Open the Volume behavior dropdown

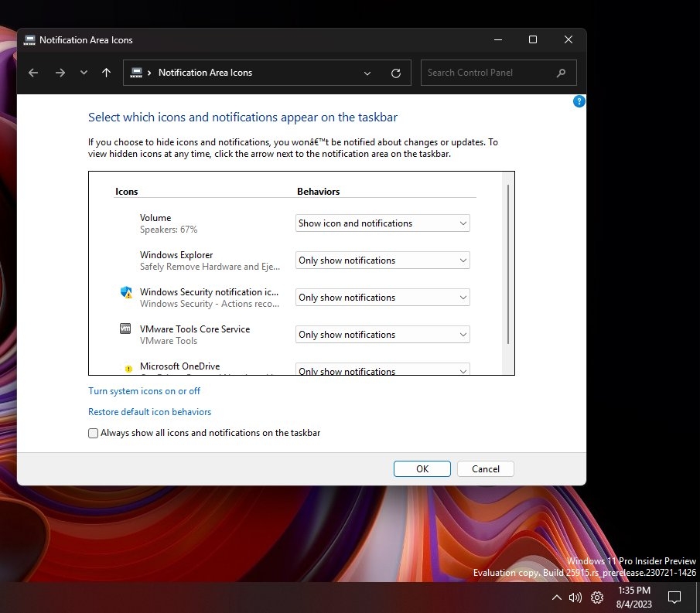383,223
